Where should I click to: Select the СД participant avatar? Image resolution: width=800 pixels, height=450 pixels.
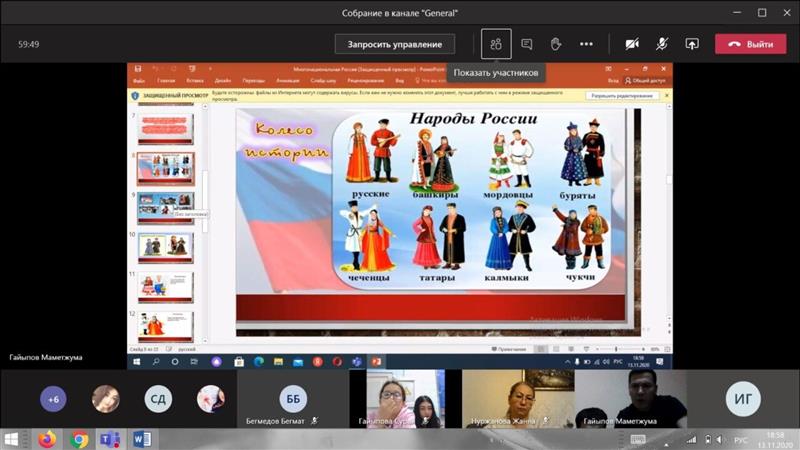pyautogui.click(x=158, y=399)
